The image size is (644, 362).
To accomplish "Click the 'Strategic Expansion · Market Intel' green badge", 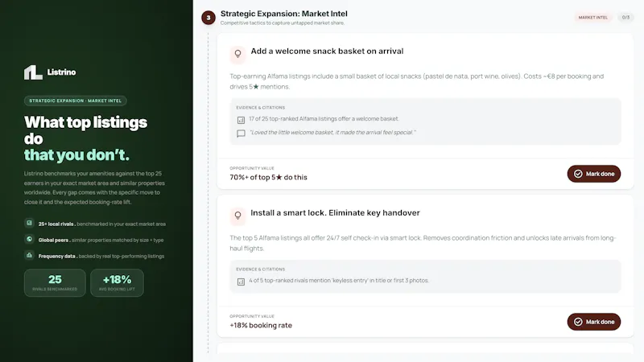I will (x=75, y=101).
